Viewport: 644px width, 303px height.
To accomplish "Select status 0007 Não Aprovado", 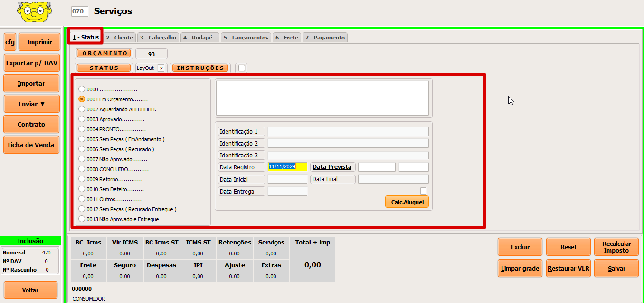I will pos(82,159).
